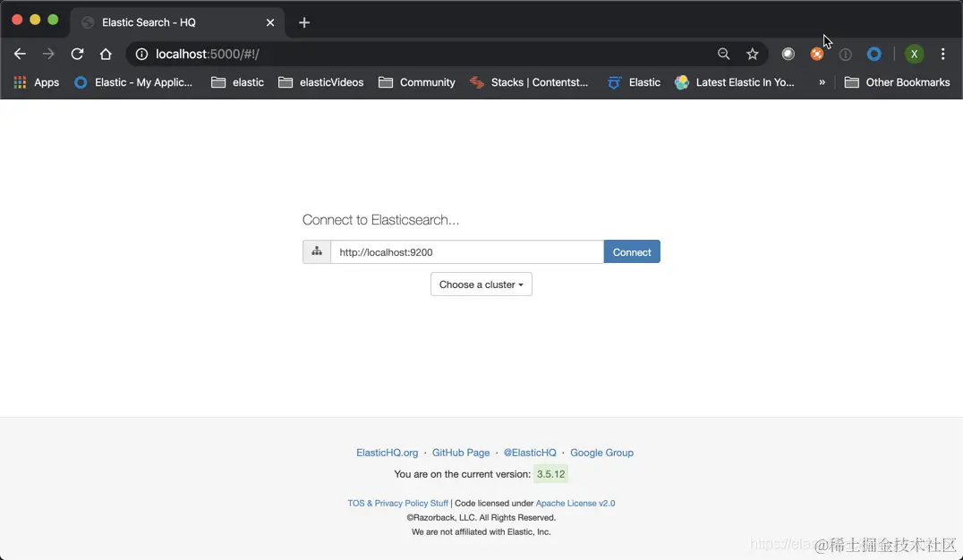Click the http://localhost:9200 input field
963x560 pixels.
pyautogui.click(x=467, y=251)
